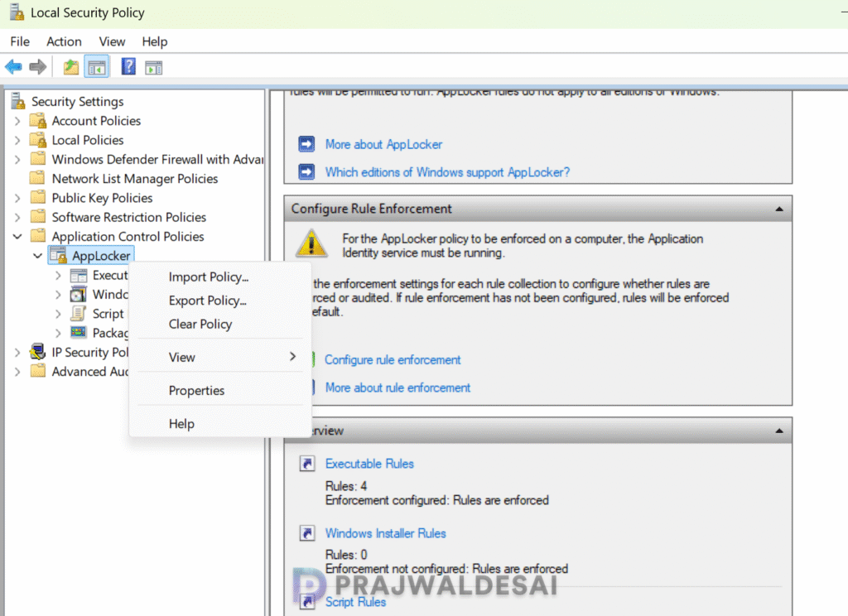Open the Action menu
The image size is (848, 616).
pyautogui.click(x=64, y=41)
